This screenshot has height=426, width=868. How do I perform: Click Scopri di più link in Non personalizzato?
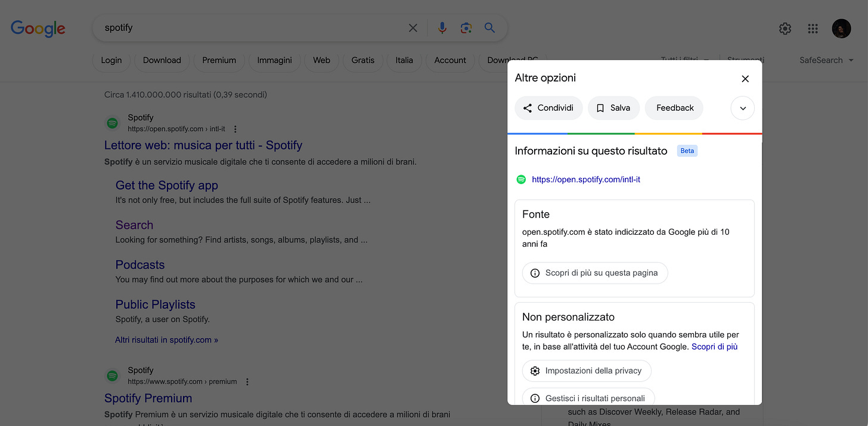[x=715, y=347]
